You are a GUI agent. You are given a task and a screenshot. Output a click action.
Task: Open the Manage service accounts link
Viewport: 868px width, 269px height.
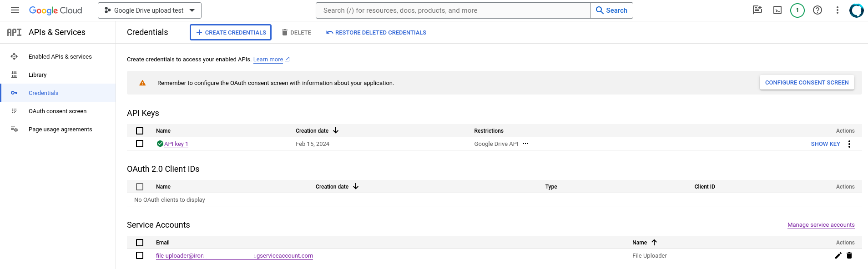click(821, 225)
